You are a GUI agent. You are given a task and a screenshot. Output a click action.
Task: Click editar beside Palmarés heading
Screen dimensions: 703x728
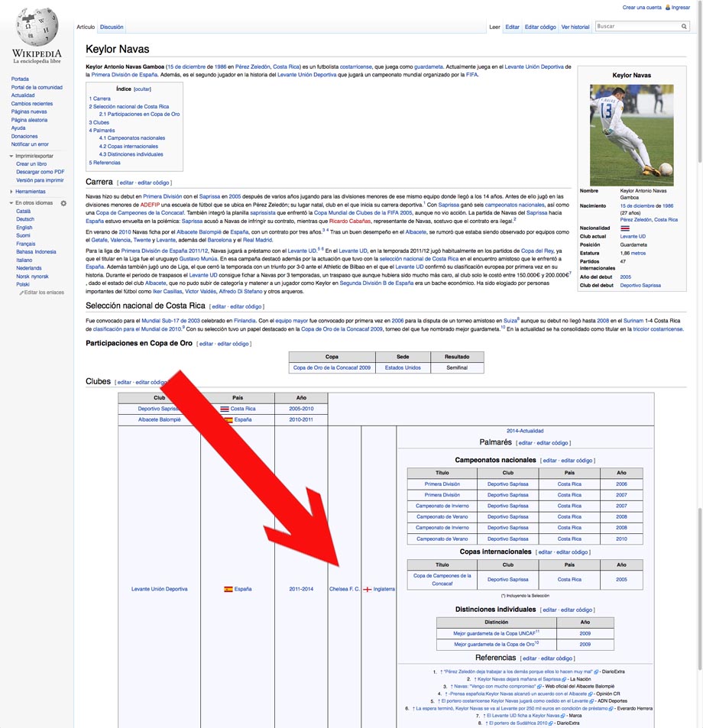(525, 443)
